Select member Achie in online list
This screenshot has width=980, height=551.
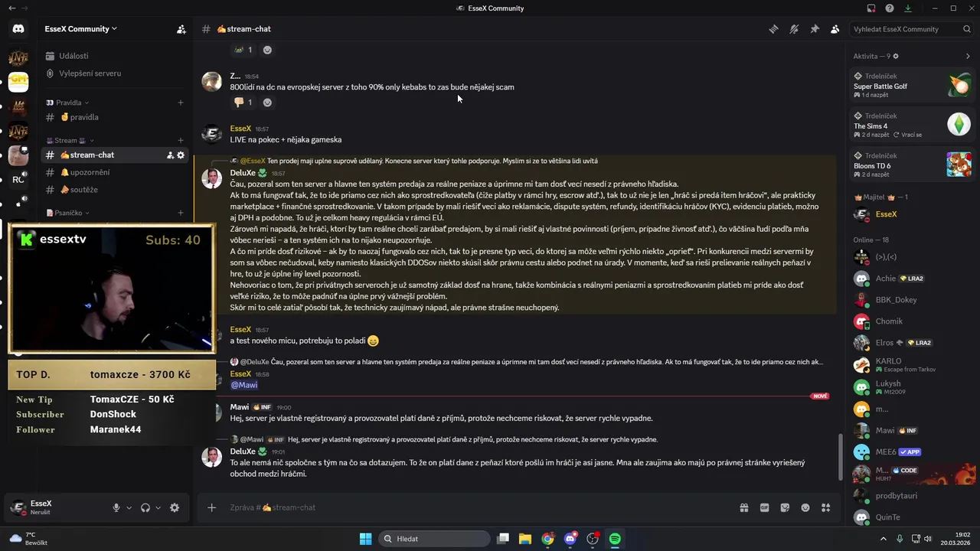click(912, 279)
